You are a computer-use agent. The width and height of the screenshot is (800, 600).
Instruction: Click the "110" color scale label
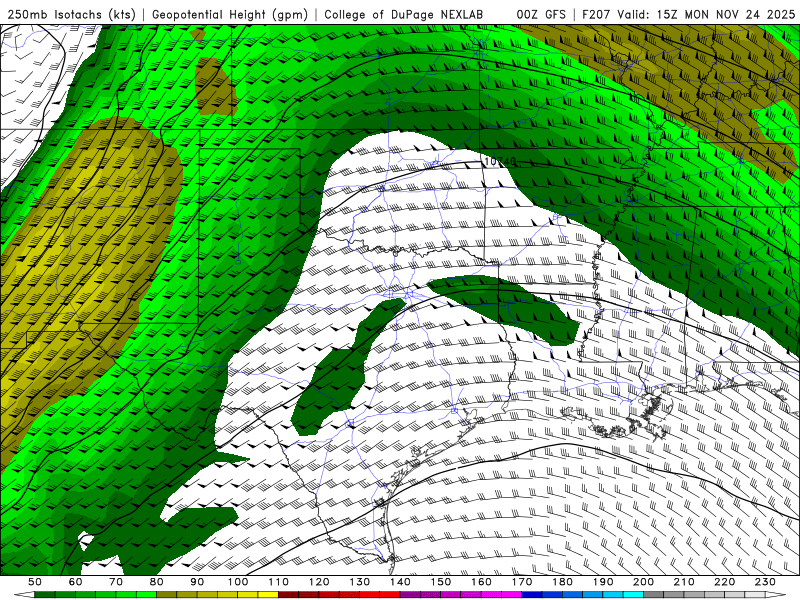coord(279,582)
